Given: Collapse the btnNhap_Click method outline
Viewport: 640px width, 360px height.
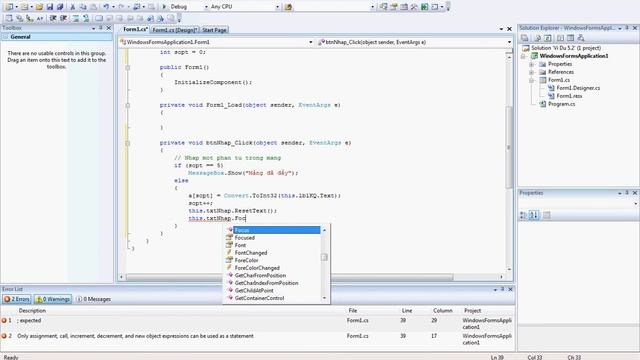Looking at the screenshot, I should pyautogui.click(x=128, y=143).
